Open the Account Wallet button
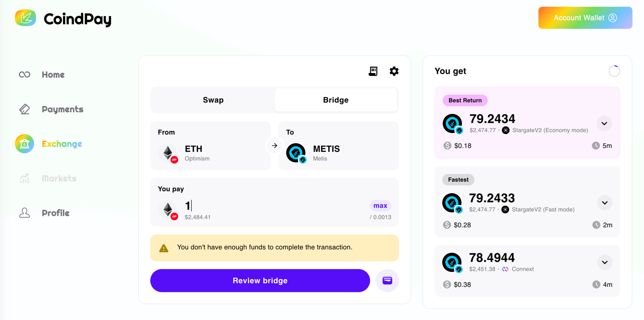 click(585, 18)
